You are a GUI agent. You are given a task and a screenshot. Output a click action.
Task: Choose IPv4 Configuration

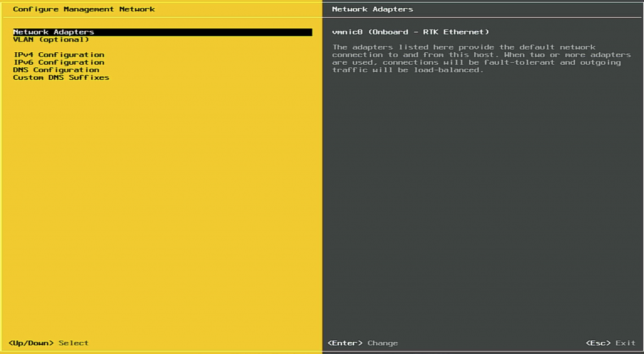tap(58, 55)
